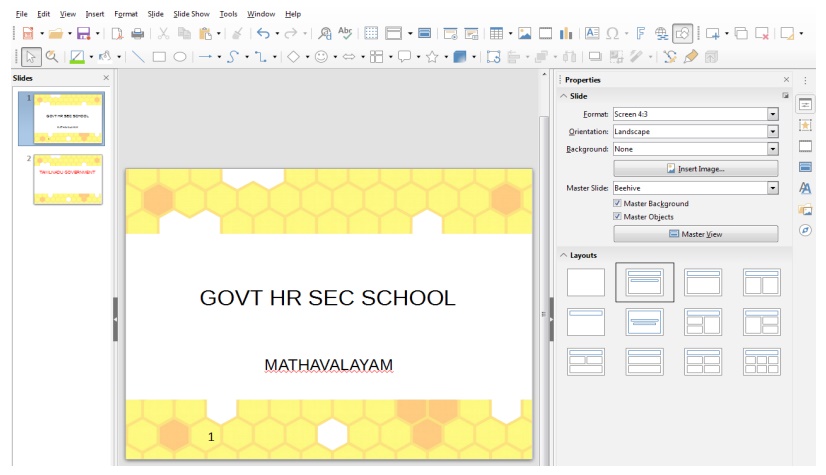Insert a chart using the chart icon
The width and height of the screenshot is (826, 475).
pyautogui.click(x=568, y=34)
